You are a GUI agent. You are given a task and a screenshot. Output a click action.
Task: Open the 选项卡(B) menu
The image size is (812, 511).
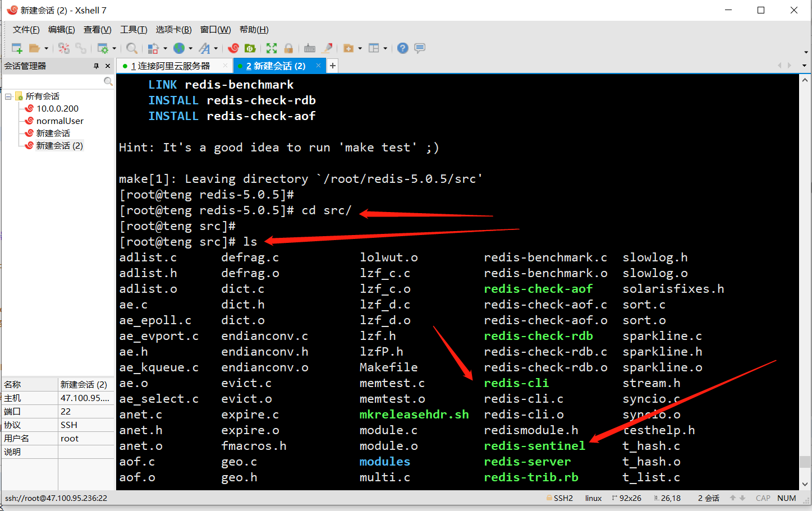pos(173,30)
